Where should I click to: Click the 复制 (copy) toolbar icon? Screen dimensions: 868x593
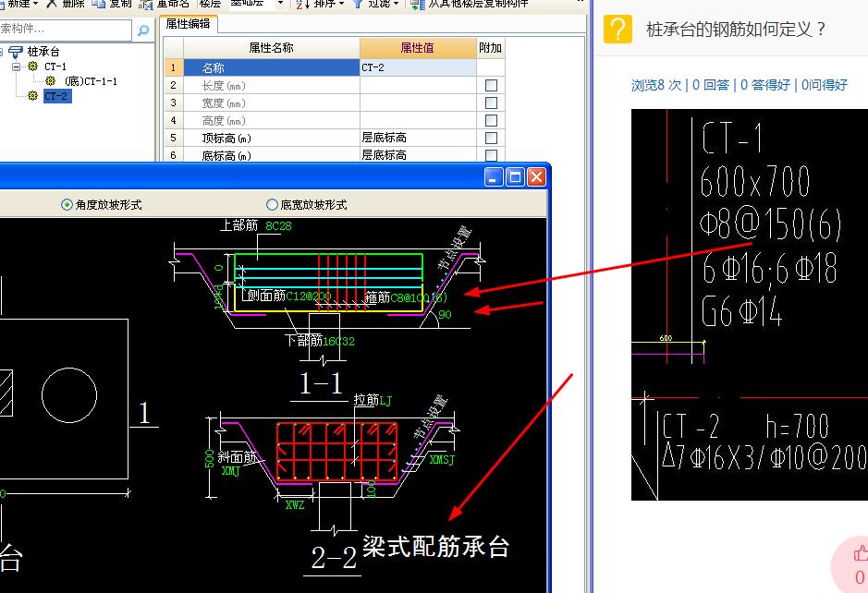tap(99, 4)
